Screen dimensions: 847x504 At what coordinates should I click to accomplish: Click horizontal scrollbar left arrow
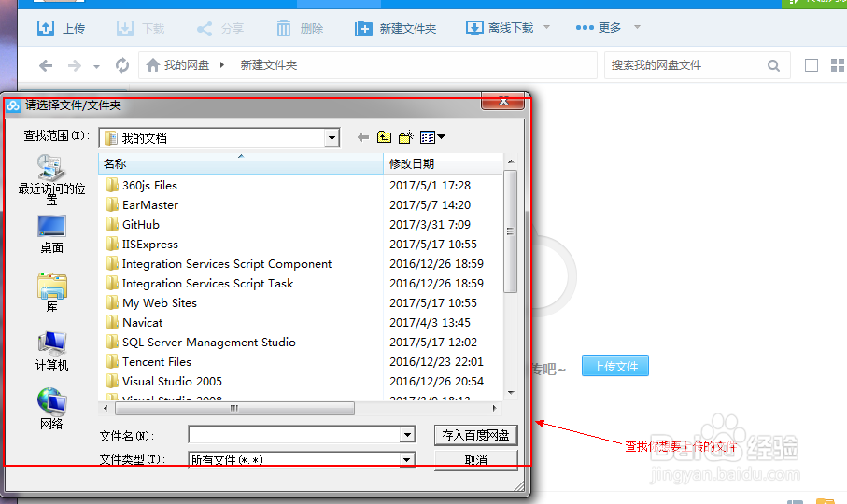[106, 409]
